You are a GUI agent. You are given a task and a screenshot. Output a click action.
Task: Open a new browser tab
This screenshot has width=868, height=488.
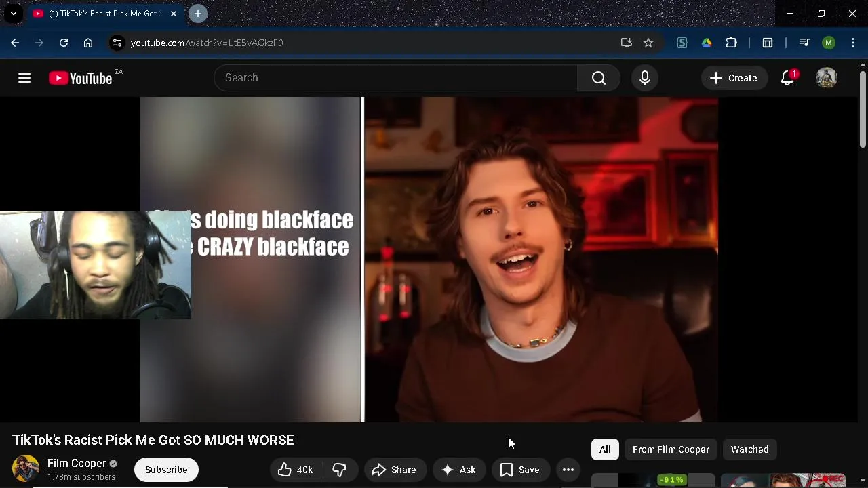198,14
